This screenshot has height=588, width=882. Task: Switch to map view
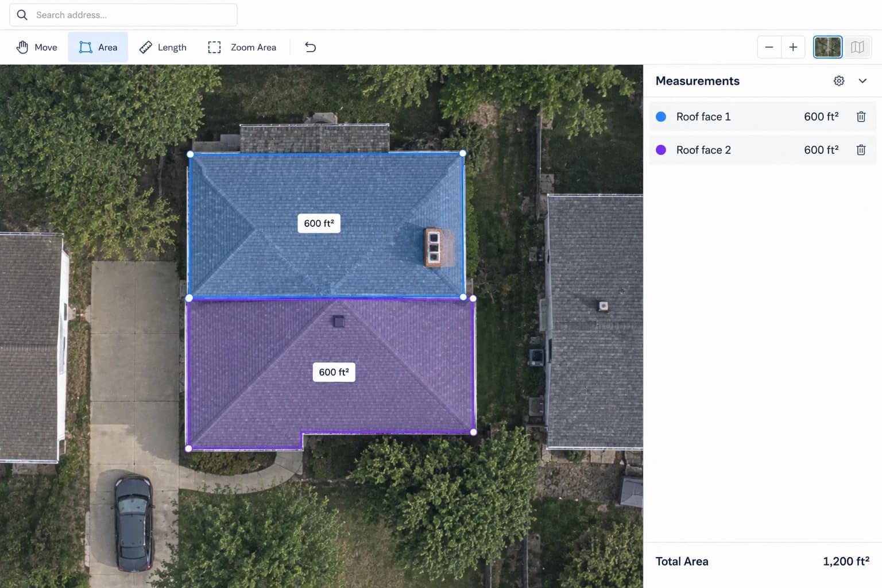click(857, 47)
